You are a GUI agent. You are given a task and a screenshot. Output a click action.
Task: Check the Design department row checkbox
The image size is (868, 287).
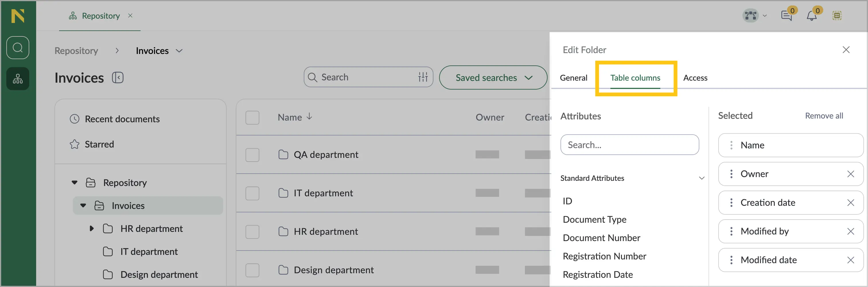(x=252, y=270)
